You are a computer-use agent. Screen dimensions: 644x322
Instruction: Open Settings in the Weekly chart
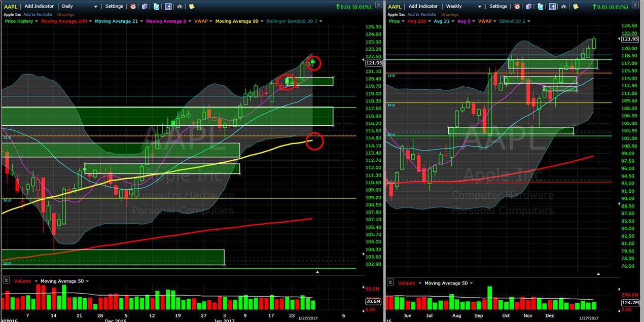pos(498,6)
